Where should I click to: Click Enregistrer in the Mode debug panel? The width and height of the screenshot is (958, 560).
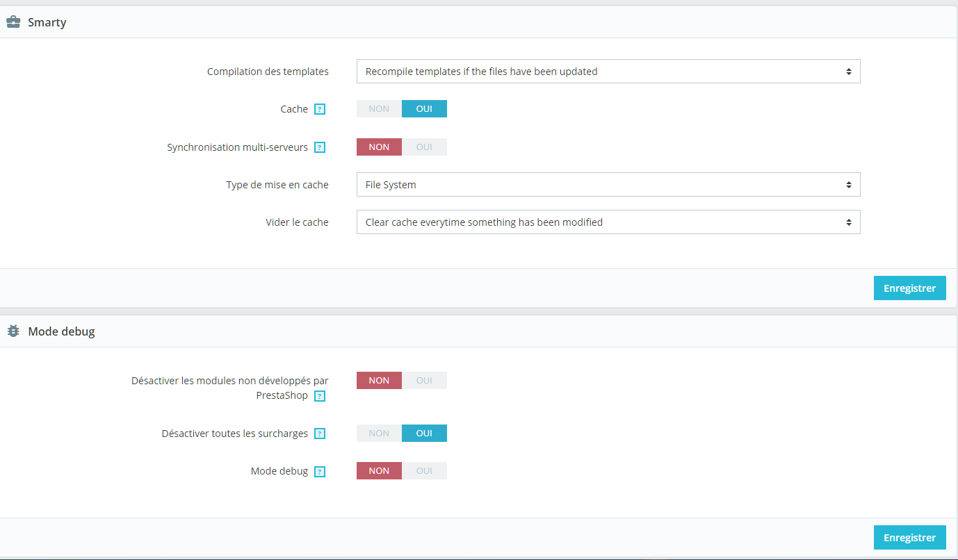pyautogui.click(x=909, y=537)
